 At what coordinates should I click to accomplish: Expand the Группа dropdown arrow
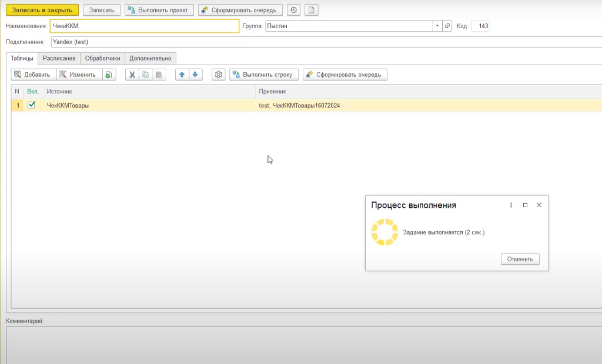[437, 26]
